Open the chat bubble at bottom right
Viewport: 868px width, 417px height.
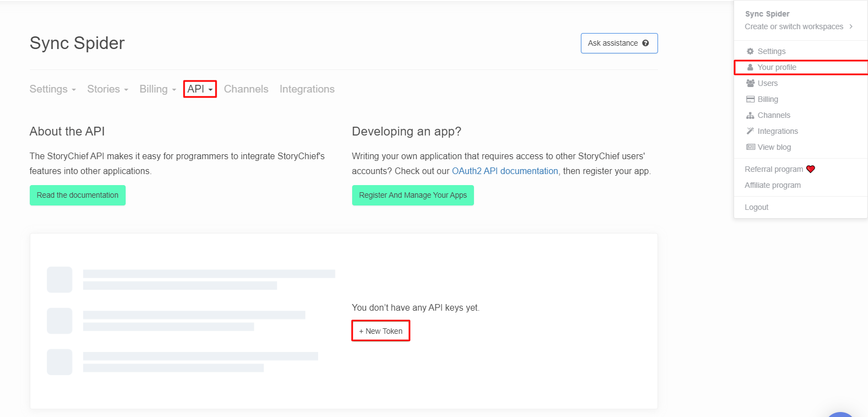[x=840, y=414]
